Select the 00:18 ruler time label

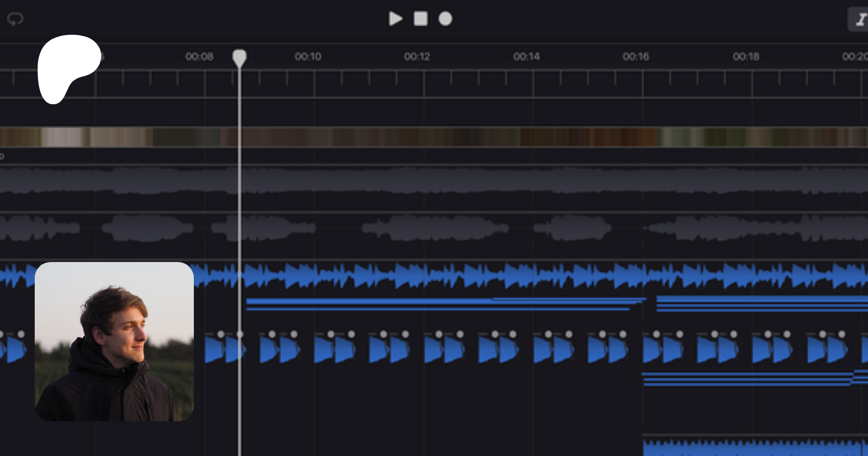[x=746, y=57]
